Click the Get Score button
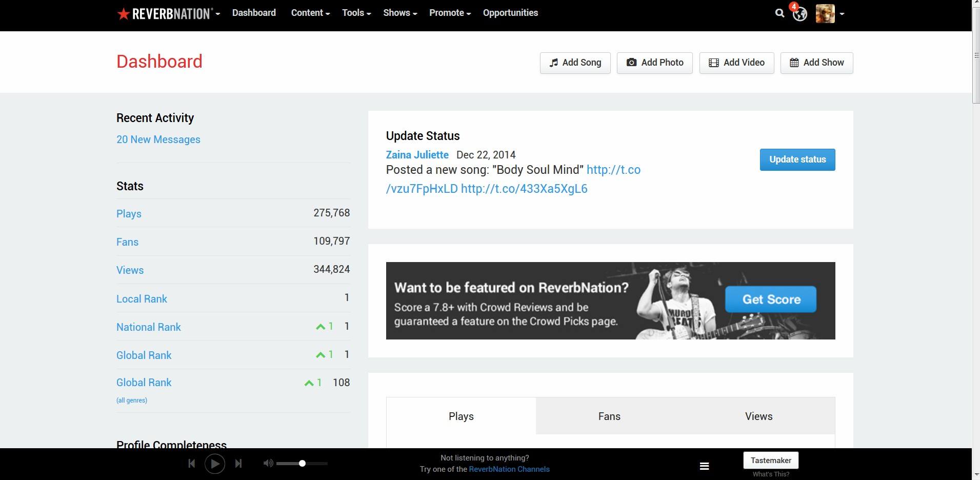Screen dimensions: 980x480 tap(771, 299)
